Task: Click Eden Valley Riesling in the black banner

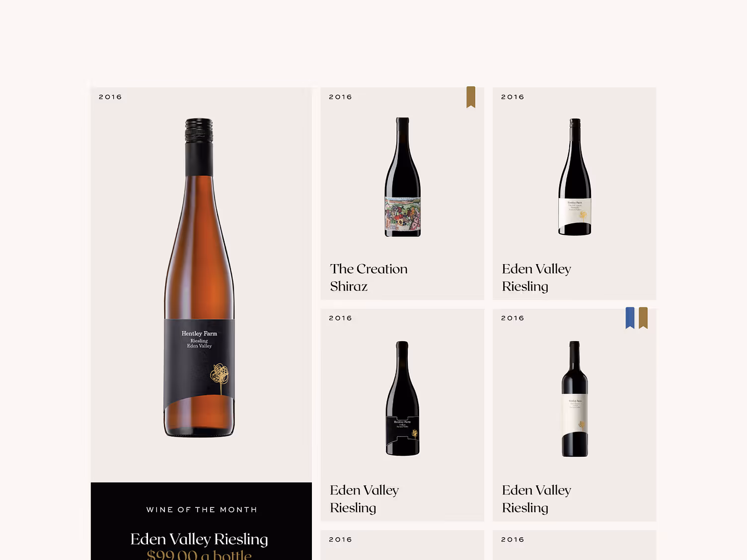Action: [199, 539]
